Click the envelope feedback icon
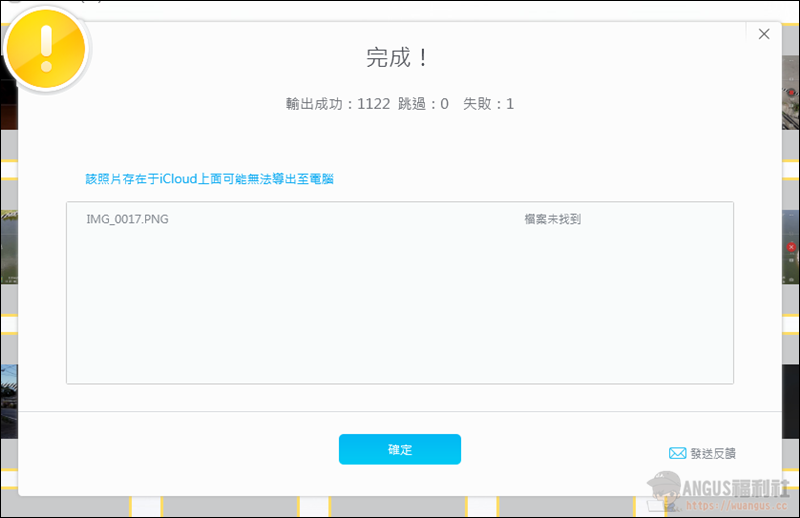This screenshot has width=800, height=518. [677, 453]
